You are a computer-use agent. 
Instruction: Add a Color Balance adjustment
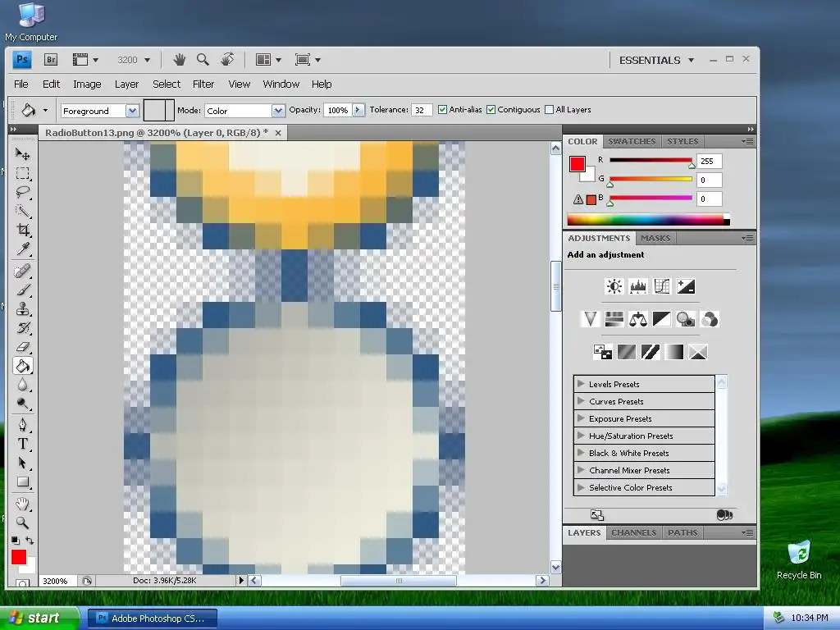tap(637, 320)
